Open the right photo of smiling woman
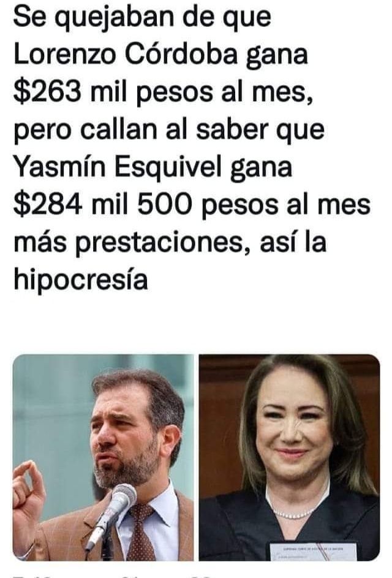 click(290, 457)
